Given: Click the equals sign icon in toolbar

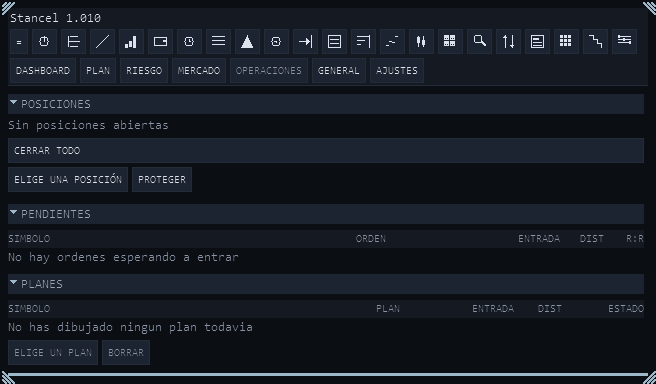Looking at the screenshot, I should click(x=19, y=42).
